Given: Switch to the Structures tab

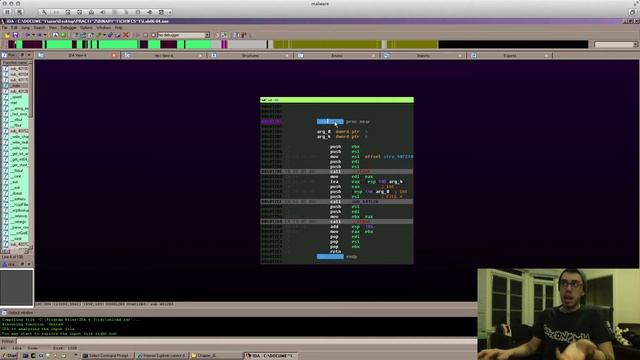Looking at the screenshot, I should tap(250, 55).
